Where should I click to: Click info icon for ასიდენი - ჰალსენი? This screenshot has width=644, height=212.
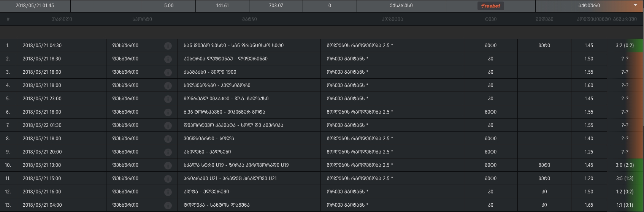tap(168, 152)
